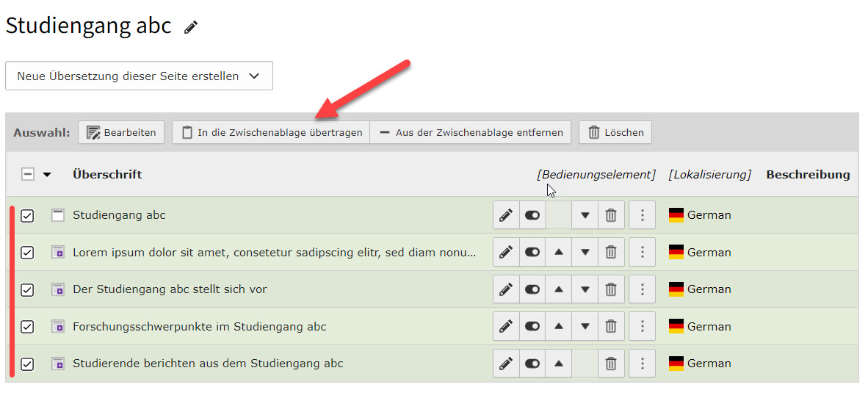Expand selection options arrow in table header
The image size is (868, 401).
coord(48,175)
